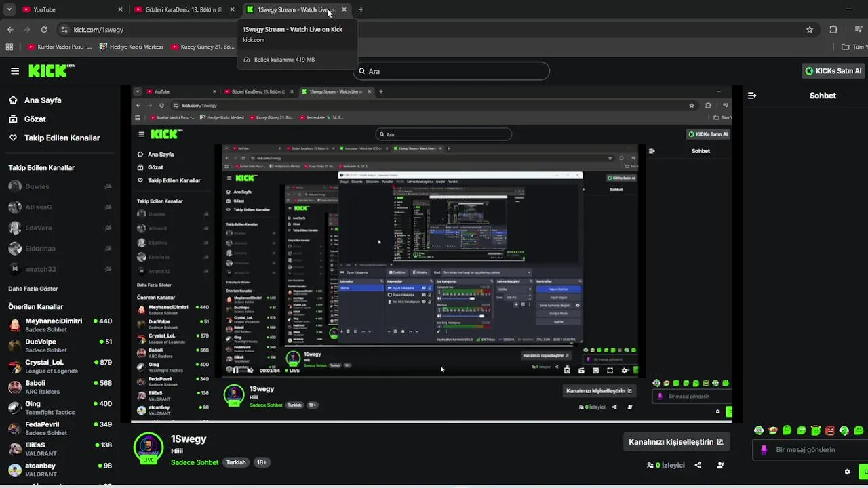
Task: Switch to the Gözleri KaraDeniz 13. Bölüm tab
Action: pyautogui.click(x=183, y=9)
